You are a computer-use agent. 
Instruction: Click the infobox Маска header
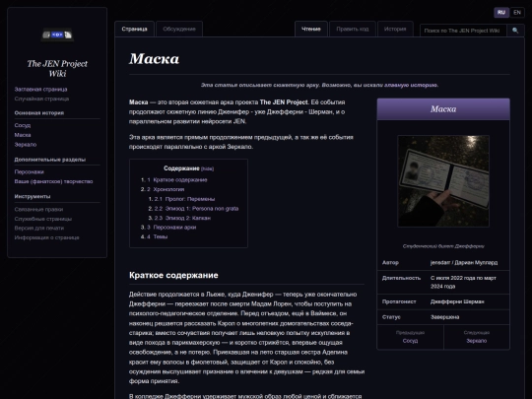pyautogui.click(x=443, y=109)
